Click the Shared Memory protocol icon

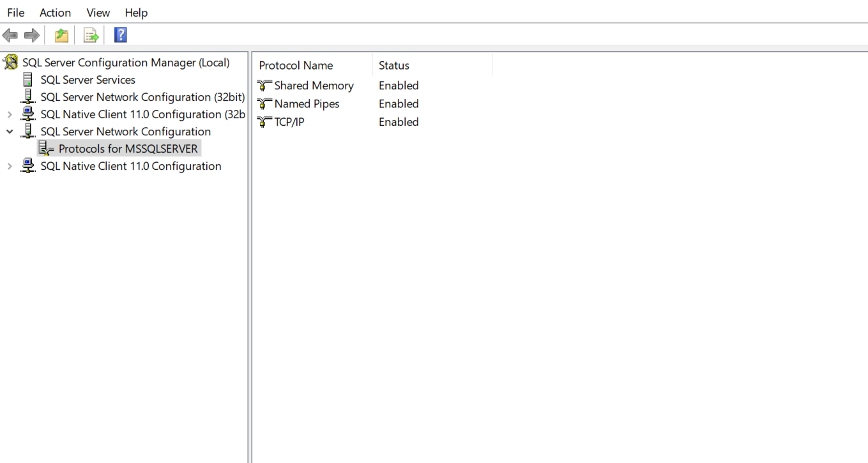pos(264,86)
